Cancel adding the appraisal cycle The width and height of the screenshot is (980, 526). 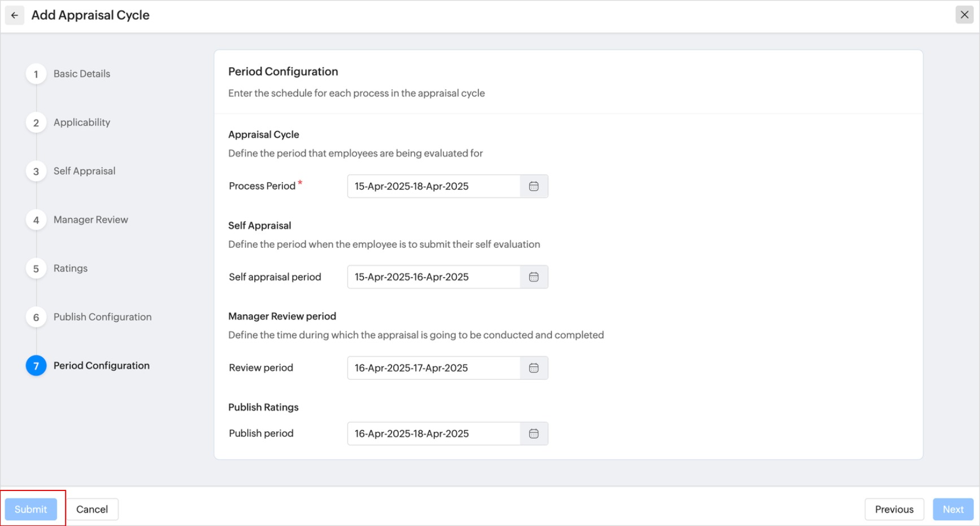(92, 509)
